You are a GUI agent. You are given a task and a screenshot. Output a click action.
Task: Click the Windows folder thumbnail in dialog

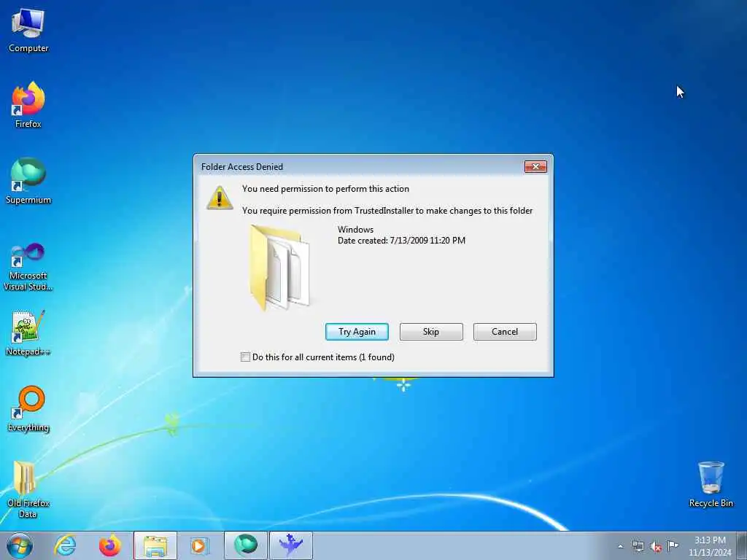point(279,267)
